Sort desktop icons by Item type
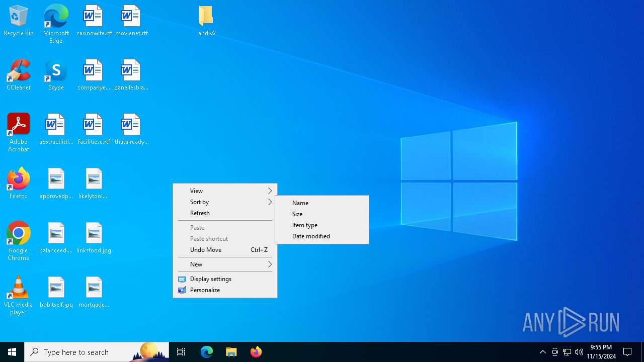Viewport: 644px width, 362px height. click(322, 225)
